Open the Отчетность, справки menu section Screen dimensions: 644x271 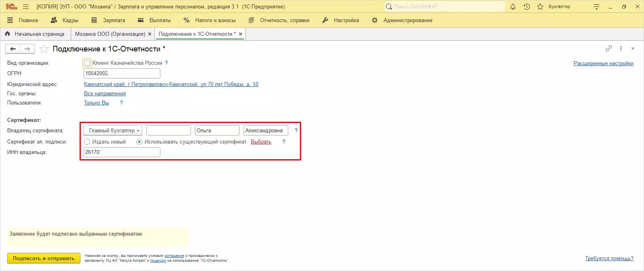coord(279,20)
